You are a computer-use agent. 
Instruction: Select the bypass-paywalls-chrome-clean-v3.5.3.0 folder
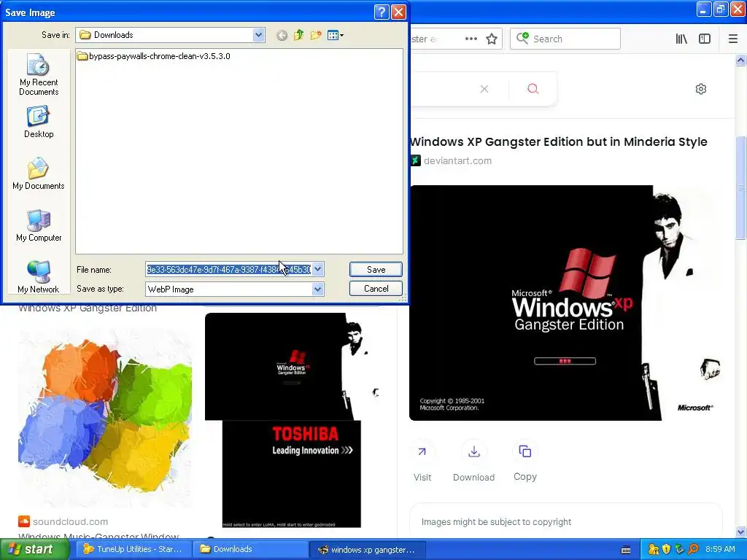click(x=153, y=56)
